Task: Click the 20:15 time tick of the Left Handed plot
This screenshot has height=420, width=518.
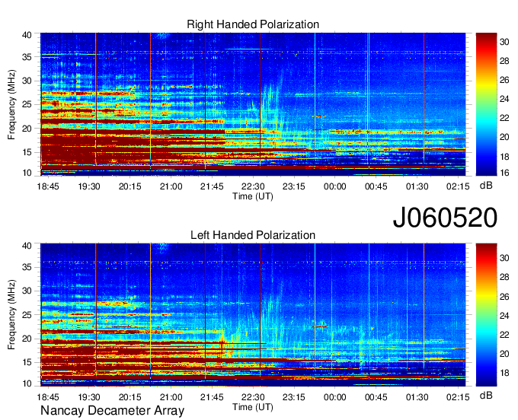Action: [x=129, y=397]
